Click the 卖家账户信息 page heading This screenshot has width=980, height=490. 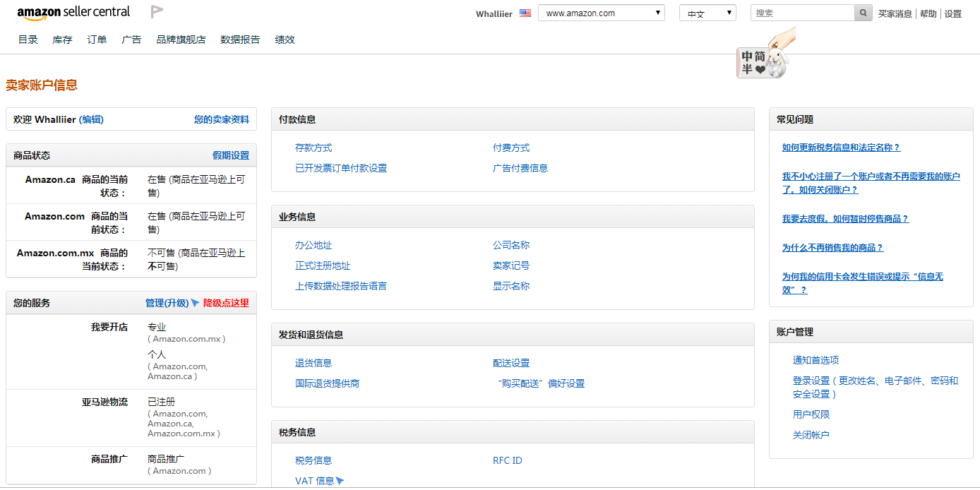tap(42, 85)
